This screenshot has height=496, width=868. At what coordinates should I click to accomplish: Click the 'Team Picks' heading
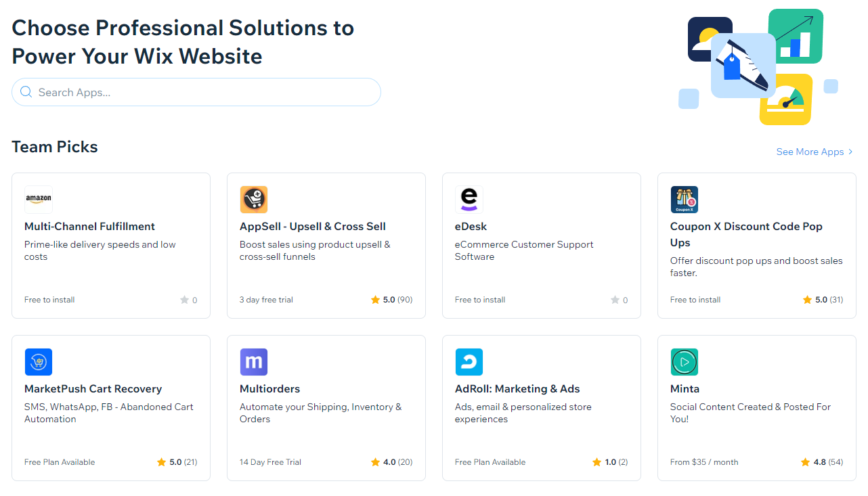click(x=55, y=147)
